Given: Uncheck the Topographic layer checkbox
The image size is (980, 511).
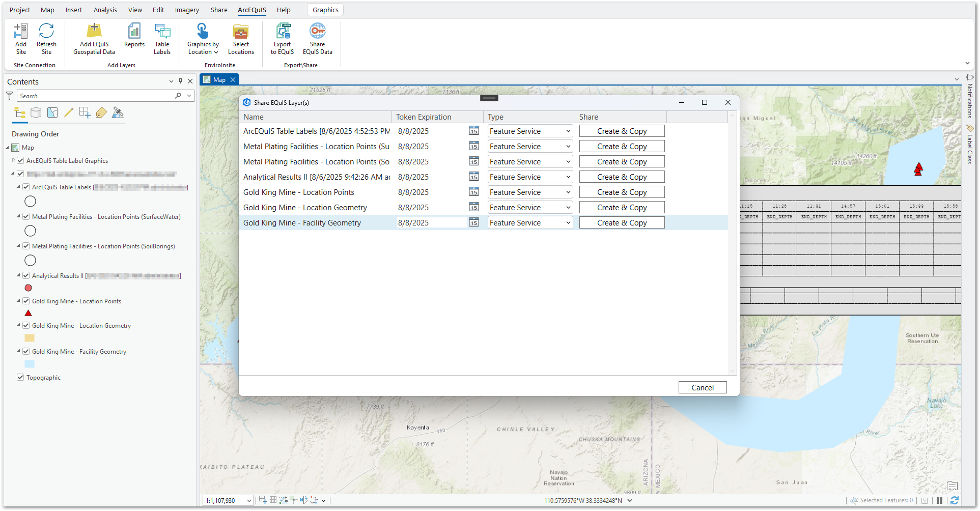Looking at the screenshot, I should (x=20, y=378).
